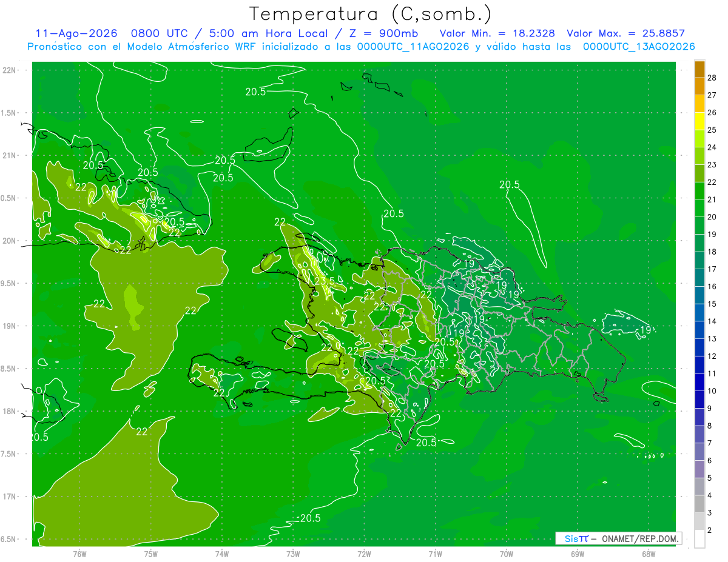Click the '76W' longitude axis label
The image size is (728, 562).
pos(79,554)
